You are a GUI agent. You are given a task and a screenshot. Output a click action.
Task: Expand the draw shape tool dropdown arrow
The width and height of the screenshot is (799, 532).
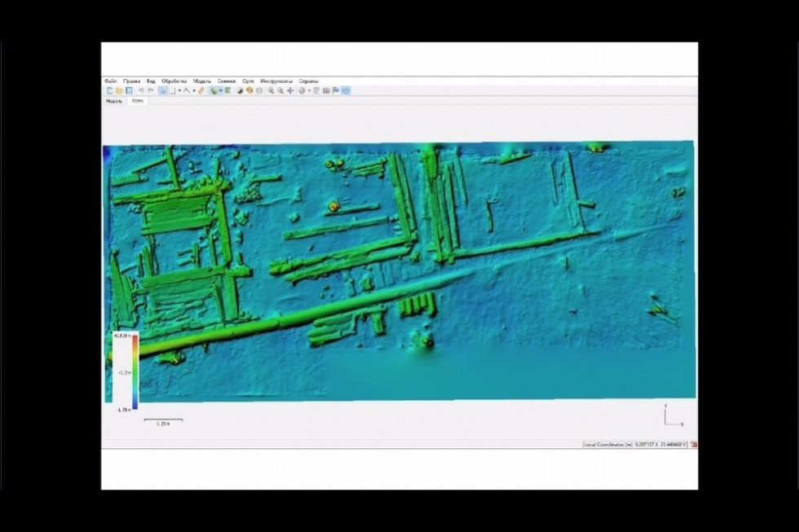click(194, 90)
